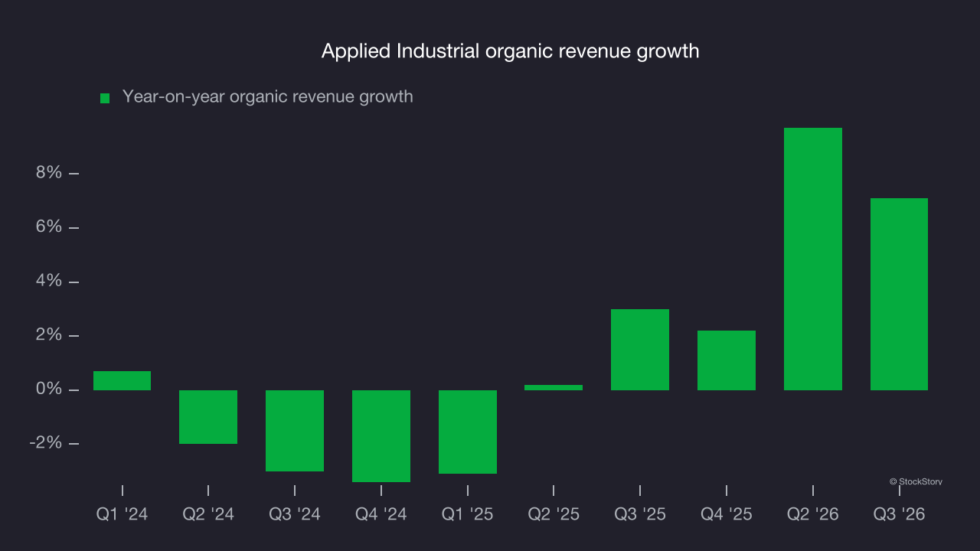Select the lowest negative bar, Q4 '24
980x551 pixels.
pyautogui.click(x=381, y=436)
